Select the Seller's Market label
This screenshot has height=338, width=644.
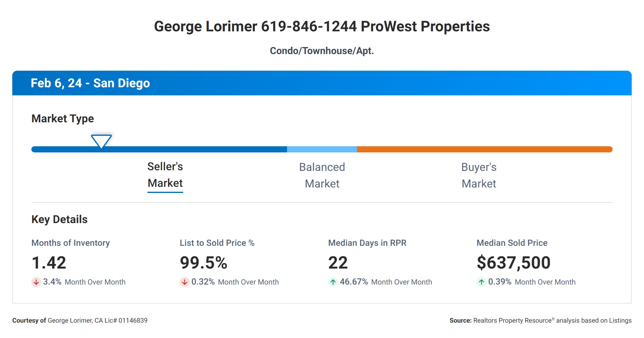165,175
